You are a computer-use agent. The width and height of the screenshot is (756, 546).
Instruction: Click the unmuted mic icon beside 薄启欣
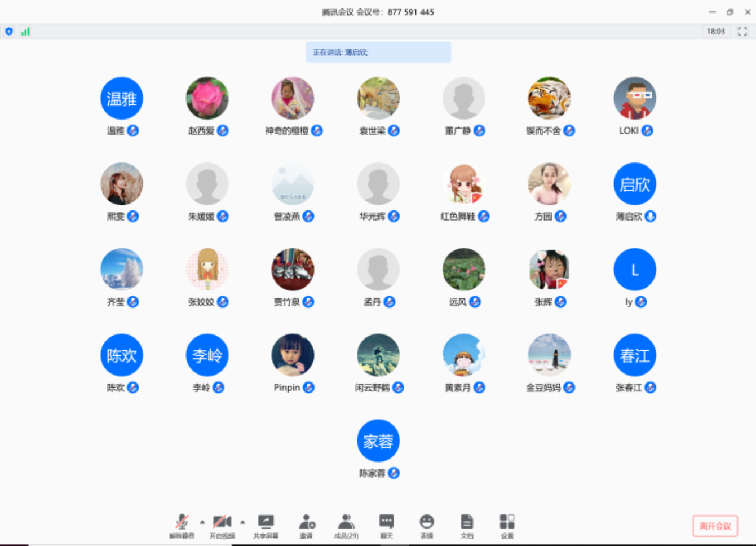(x=650, y=217)
